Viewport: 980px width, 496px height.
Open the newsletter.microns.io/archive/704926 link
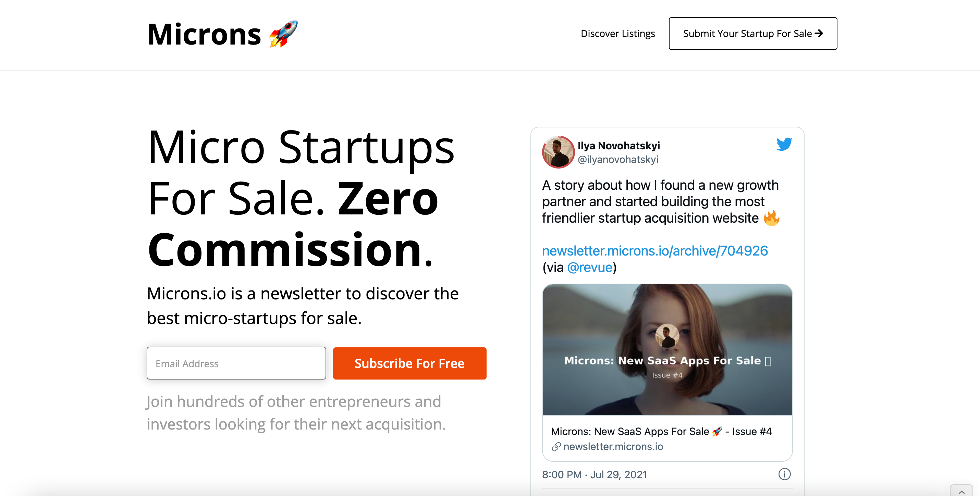655,251
